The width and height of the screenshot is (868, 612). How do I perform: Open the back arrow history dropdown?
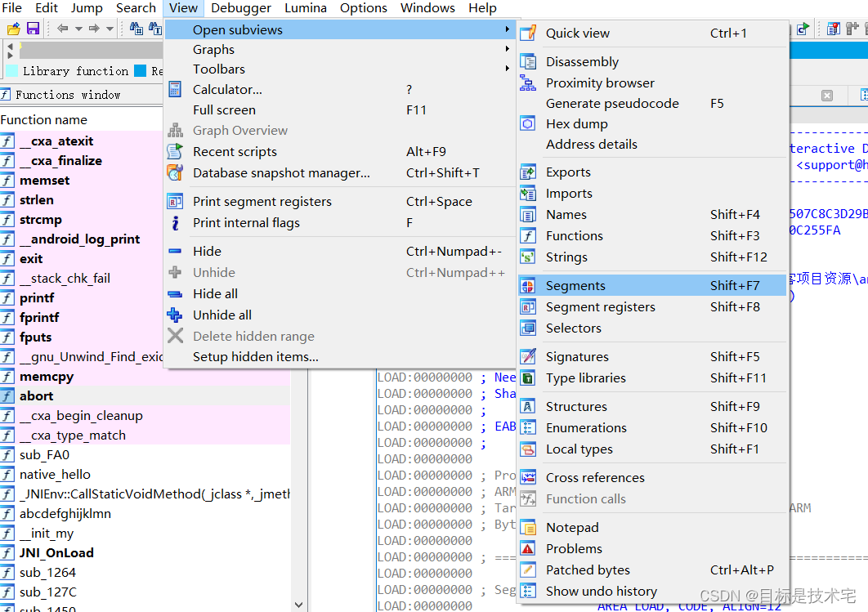[x=78, y=29]
